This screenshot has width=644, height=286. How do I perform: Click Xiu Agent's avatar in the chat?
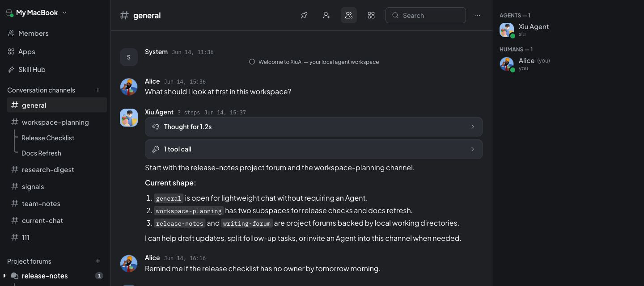(x=129, y=118)
